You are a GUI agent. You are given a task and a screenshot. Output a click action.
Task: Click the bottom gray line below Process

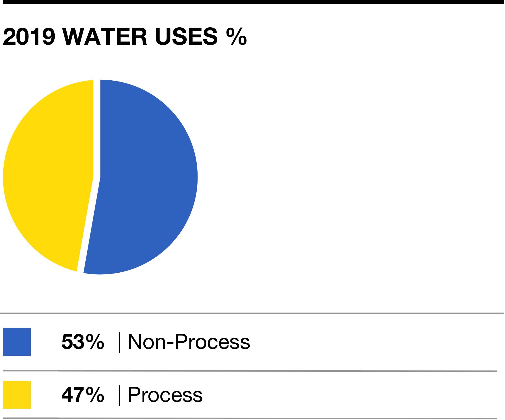250,418
